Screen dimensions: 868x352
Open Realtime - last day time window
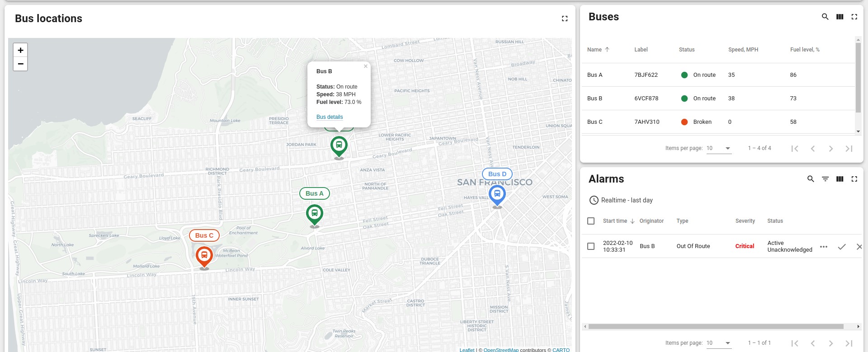pos(621,200)
